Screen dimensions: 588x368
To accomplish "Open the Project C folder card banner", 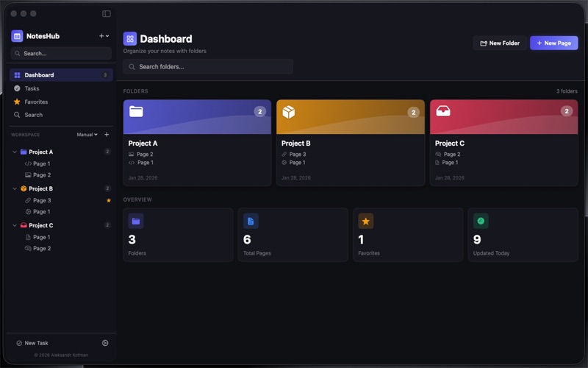I will click(504, 117).
